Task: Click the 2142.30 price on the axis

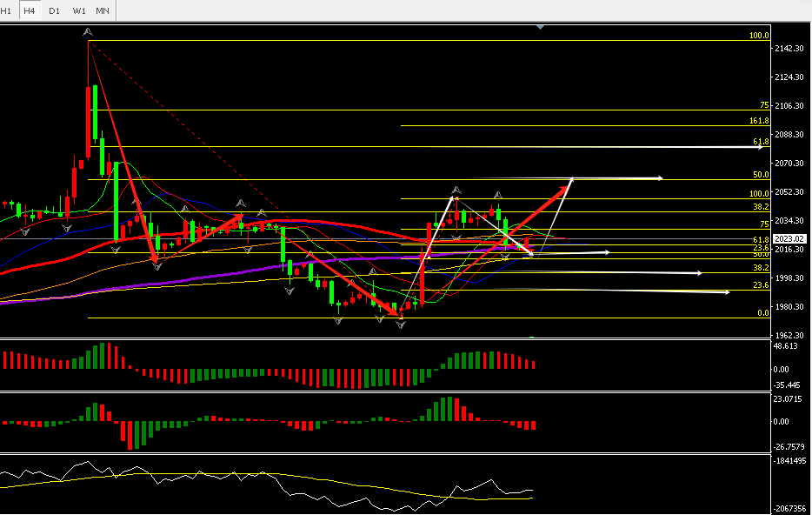Action: tap(788, 49)
